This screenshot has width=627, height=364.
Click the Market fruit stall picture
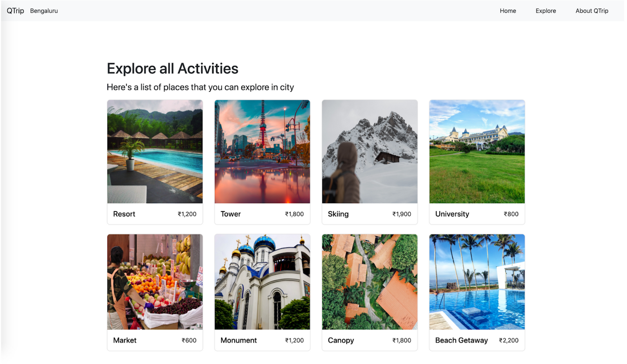pos(155,282)
